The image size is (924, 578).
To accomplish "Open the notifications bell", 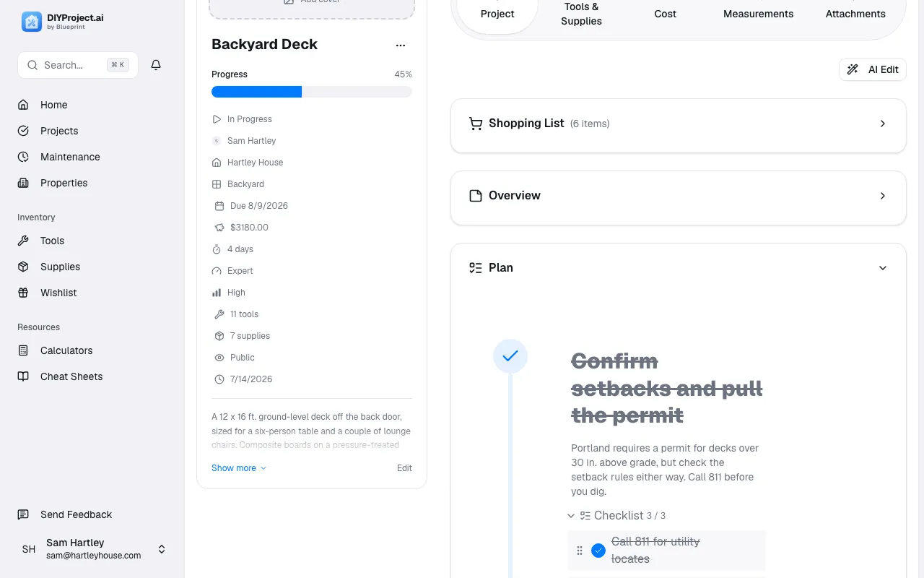I will pos(156,65).
